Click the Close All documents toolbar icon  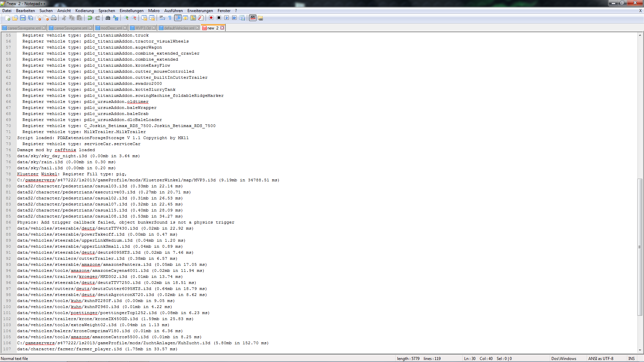click(46, 18)
